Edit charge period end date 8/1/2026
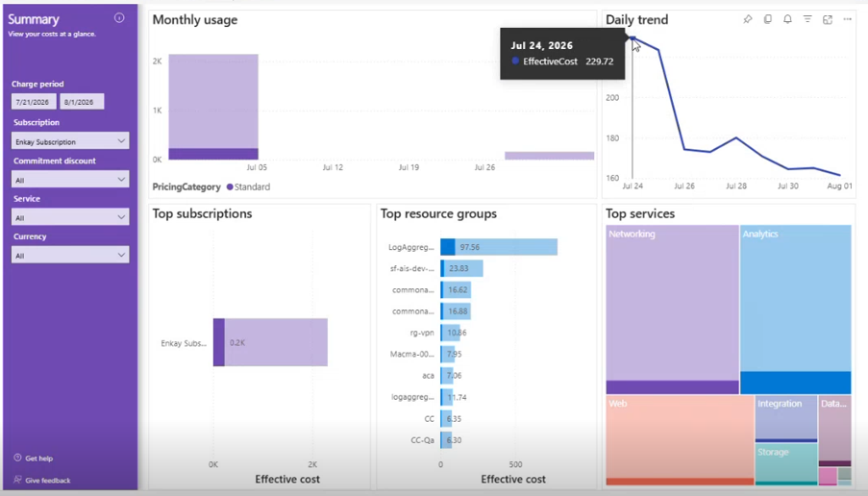 82,101
